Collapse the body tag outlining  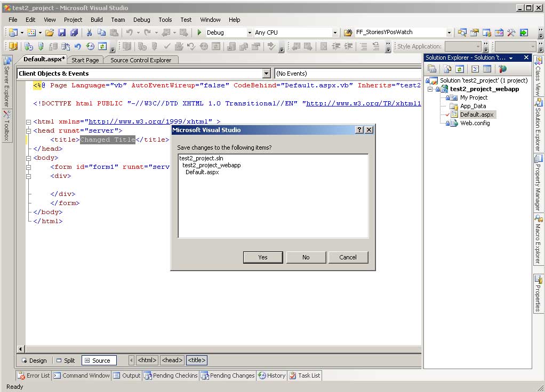28,158
